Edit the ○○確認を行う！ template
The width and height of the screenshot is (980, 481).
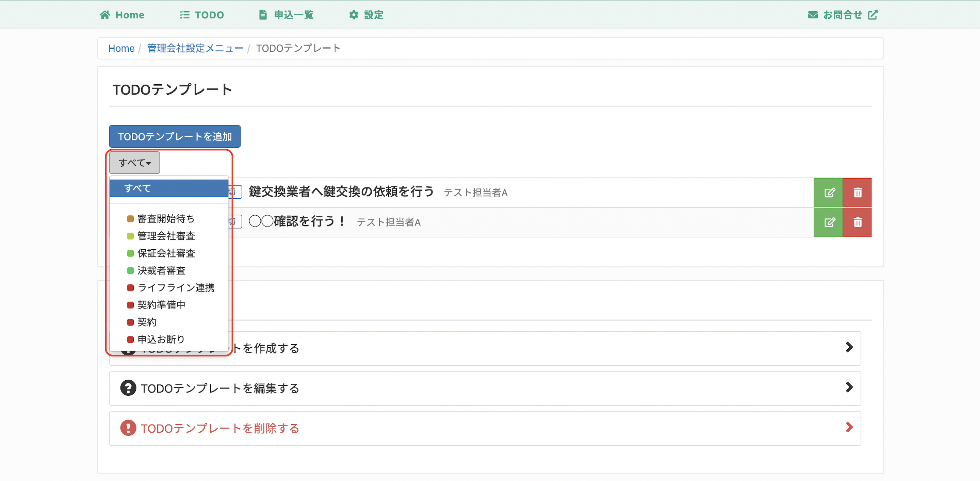click(828, 222)
